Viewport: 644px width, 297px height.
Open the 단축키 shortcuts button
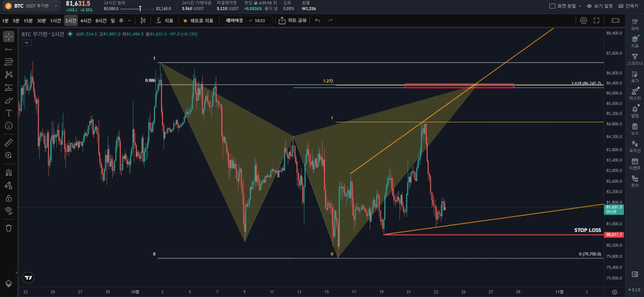click(628, 6)
